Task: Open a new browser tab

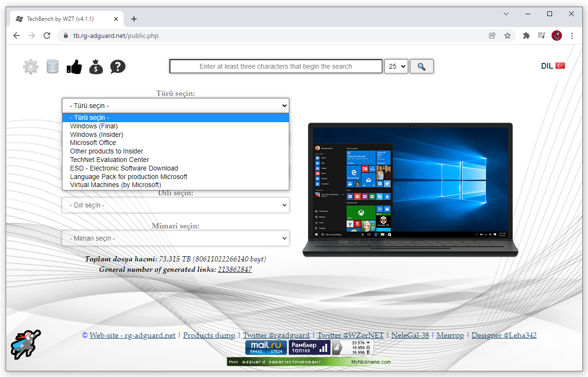Action: pos(134,19)
